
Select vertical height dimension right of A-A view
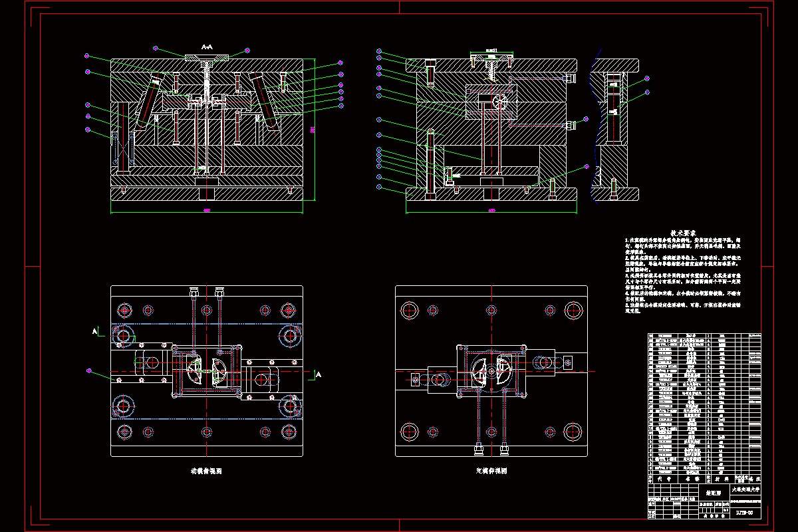tap(313, 130)
